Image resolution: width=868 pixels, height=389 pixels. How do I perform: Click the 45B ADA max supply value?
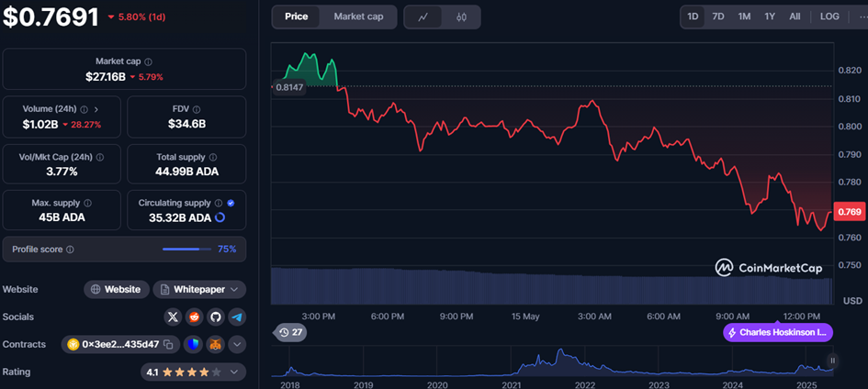pyautogui.click(x=62, y=217)
